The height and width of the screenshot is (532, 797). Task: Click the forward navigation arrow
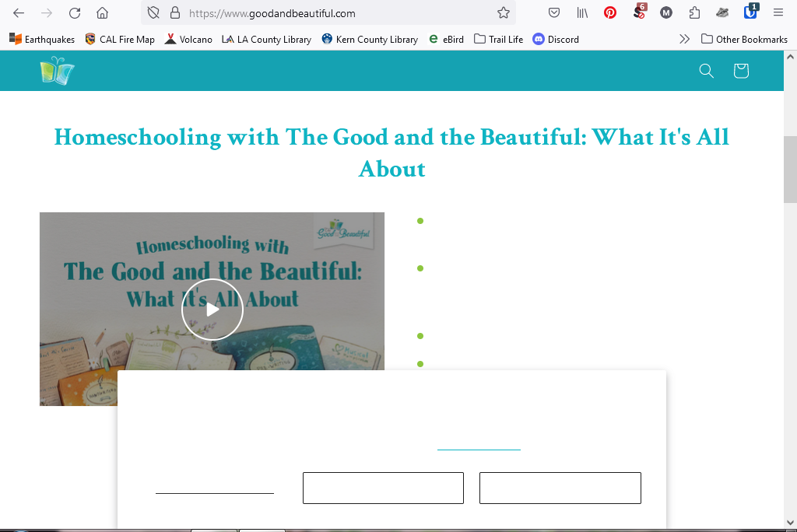point(47,13)
